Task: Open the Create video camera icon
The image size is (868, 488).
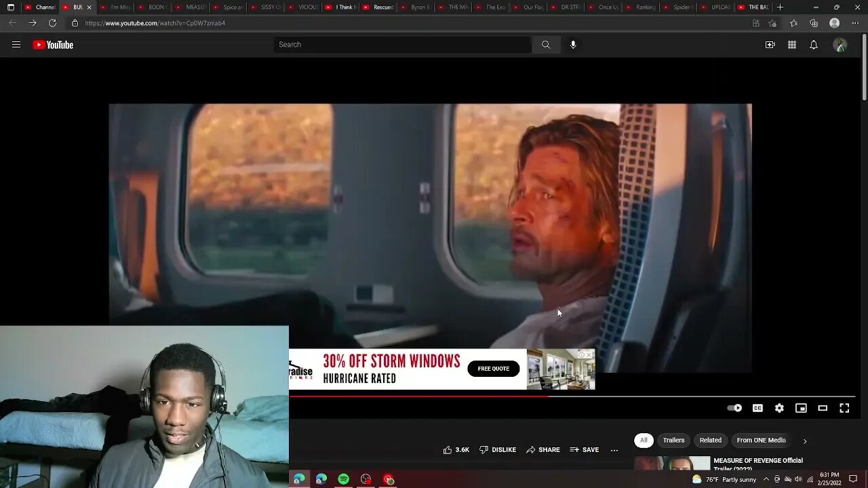Action: [x=770, y=45]
